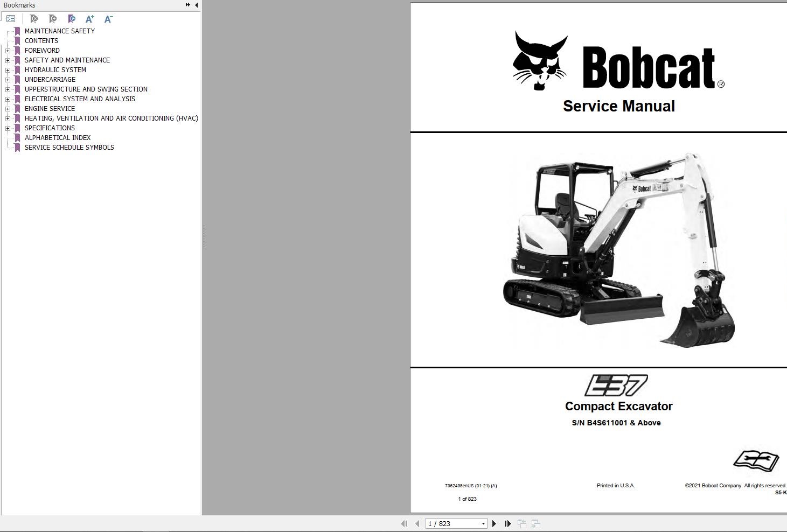787x532 pixels.
Task: Click the Bobcat logo on the cover
Action: 618,61
